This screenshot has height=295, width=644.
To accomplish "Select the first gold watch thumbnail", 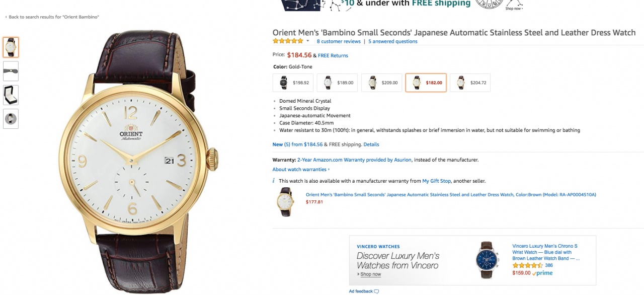I will [11, 47].
